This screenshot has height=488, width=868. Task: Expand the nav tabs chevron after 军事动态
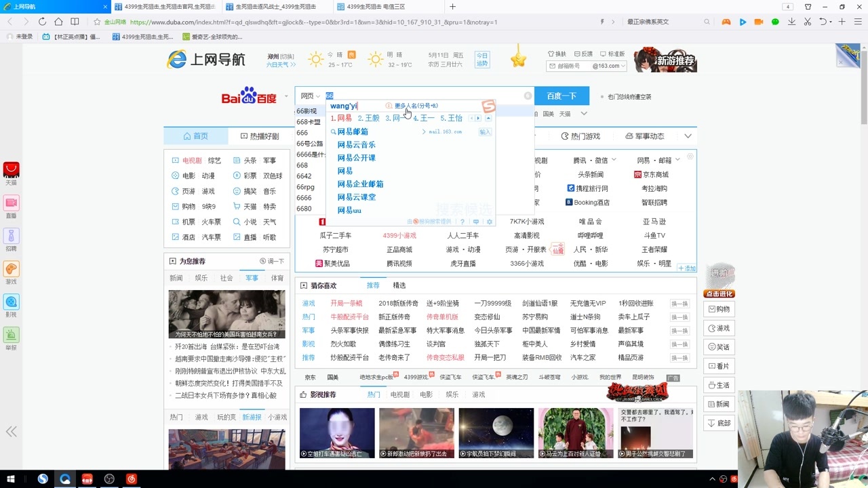tap(688, 136)
